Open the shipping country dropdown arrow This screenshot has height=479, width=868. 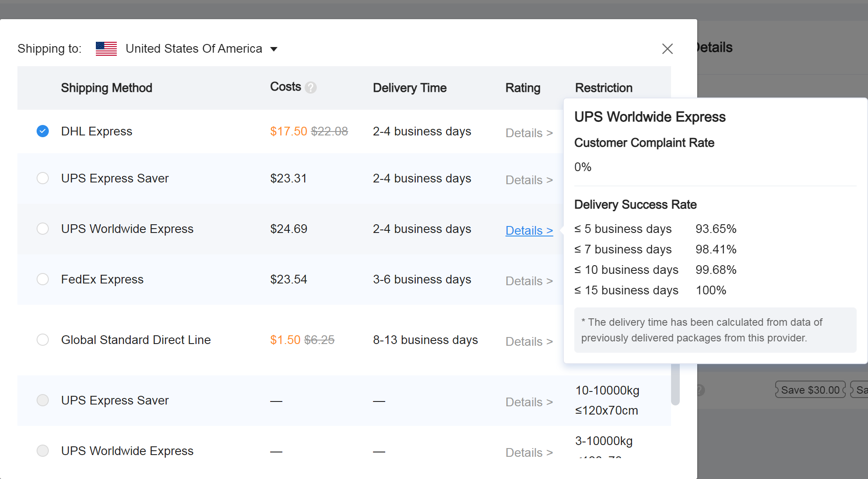[x=274, y=49]
